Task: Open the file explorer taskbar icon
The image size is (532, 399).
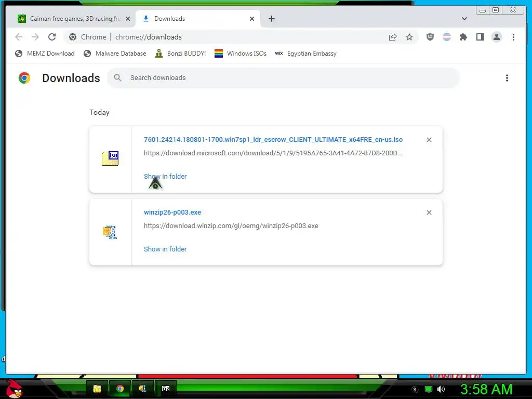Action: 97,389
